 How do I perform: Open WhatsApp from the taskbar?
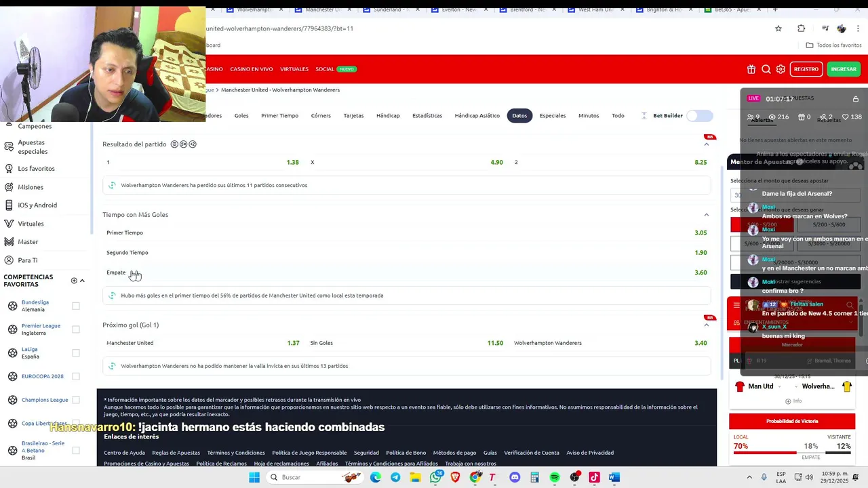pos(435,477)
